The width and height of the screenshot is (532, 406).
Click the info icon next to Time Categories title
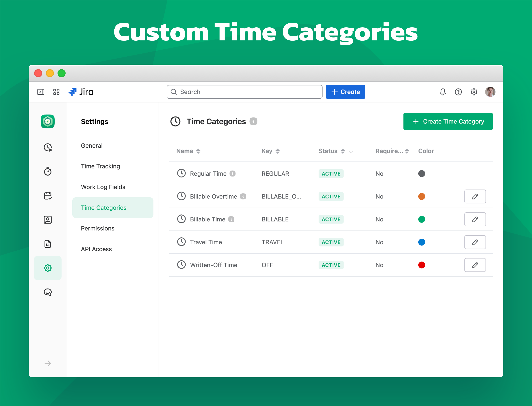click(253, 121)
